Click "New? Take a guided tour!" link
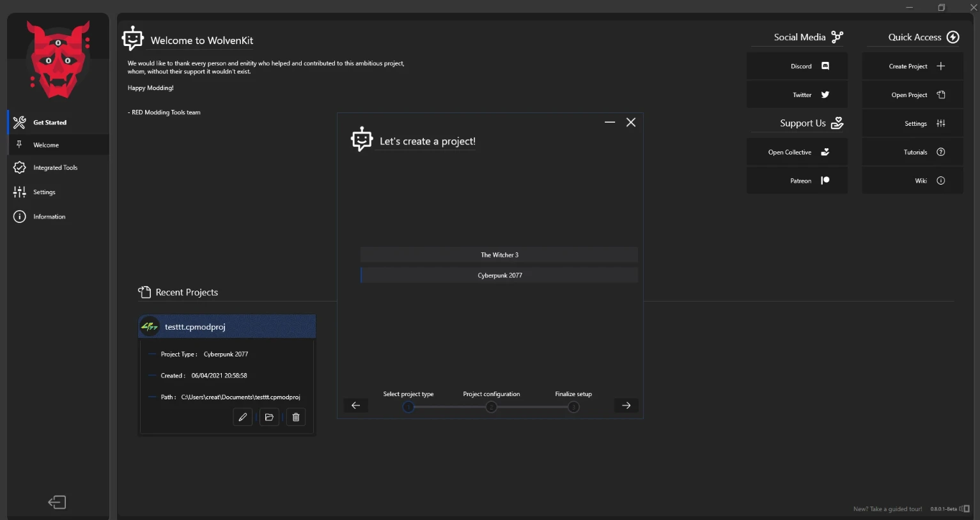This screenshot has height=520, width=980. pyautogui.click(x=887, y=509)
